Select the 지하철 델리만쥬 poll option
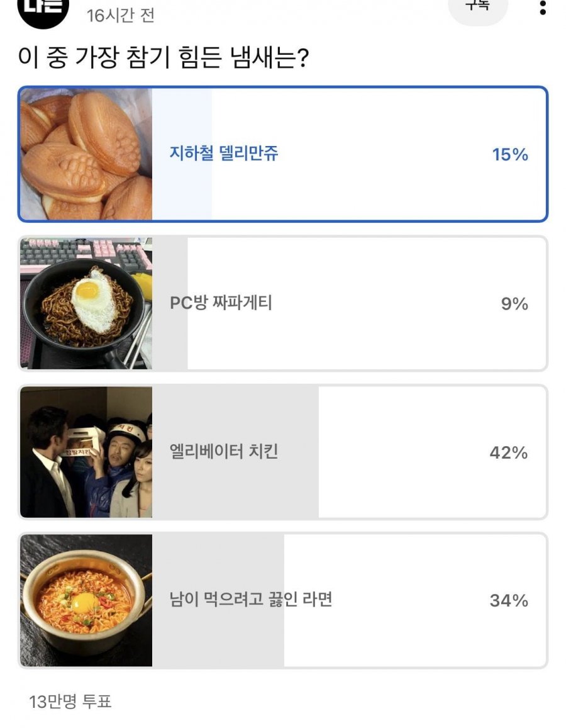The width and height of the screenshot is (566, 728). click(x=224, y=154)
